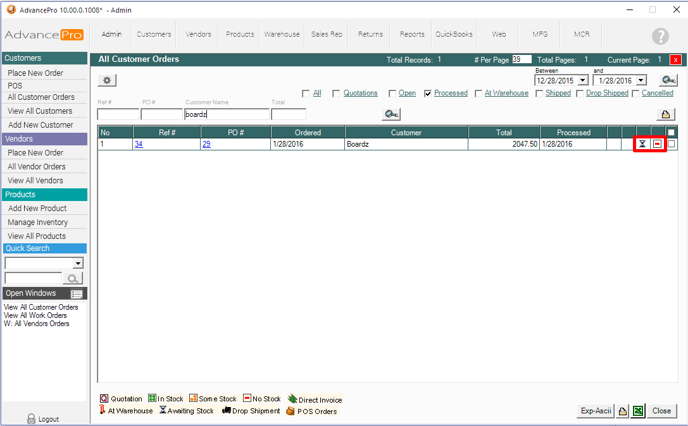Open order Ref # 34 link

point(138,144)
